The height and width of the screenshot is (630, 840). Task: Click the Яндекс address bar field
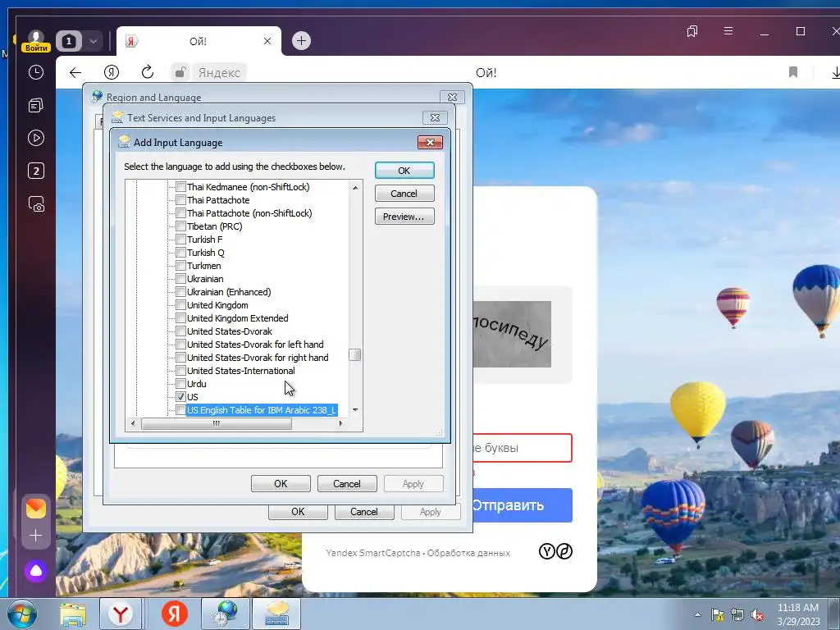click(219, 72)
